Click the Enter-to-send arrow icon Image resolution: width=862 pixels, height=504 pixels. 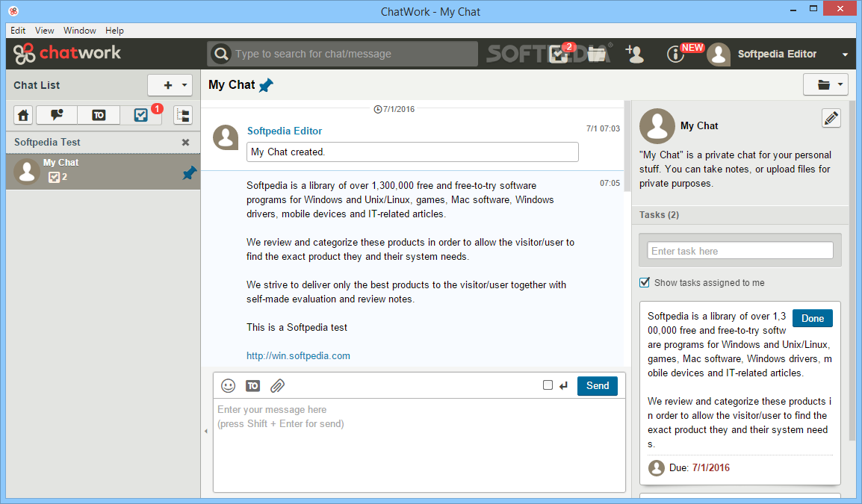pos(563,386)
